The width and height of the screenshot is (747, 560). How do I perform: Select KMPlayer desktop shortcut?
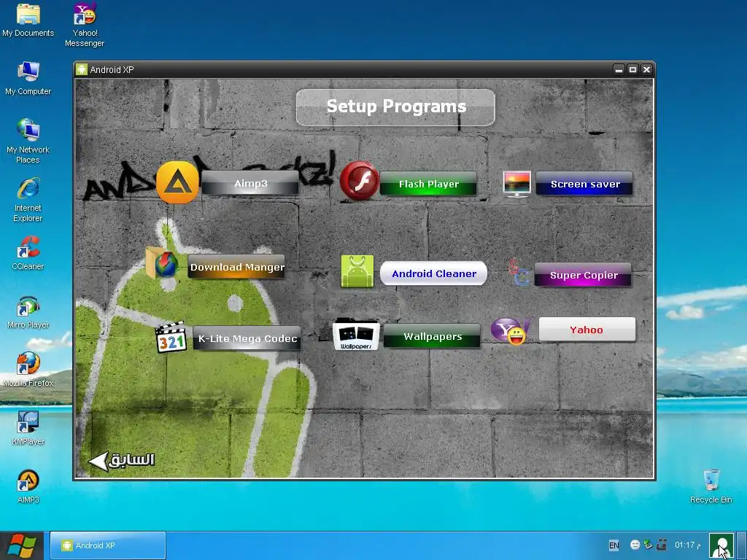[28, 429]
